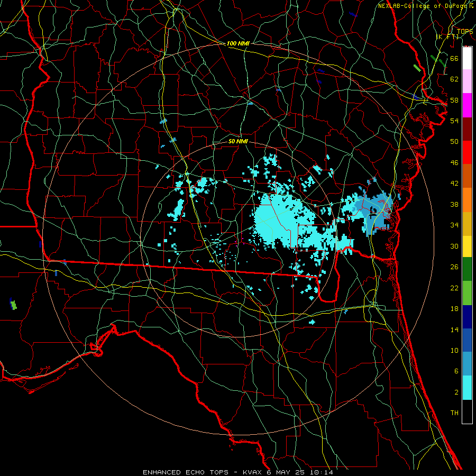Click the light pink 62 kft legend color
The image size is (476, 476).
[467, 81]
